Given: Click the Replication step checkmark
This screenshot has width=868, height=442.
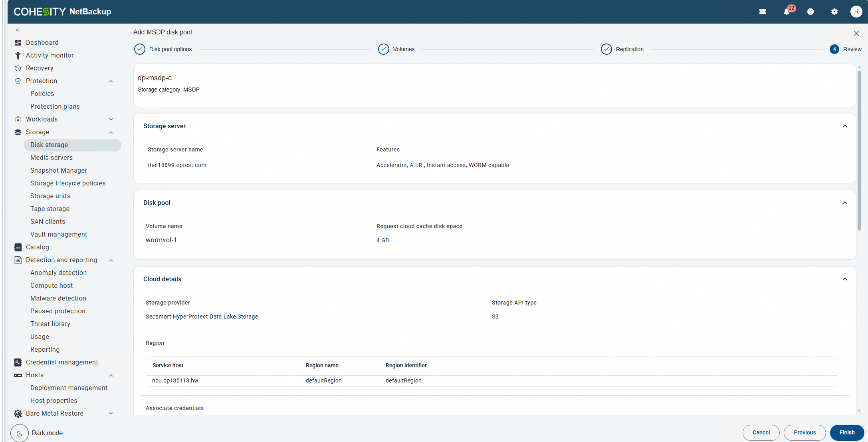Looking at the screenshot, I should point(606,49).
